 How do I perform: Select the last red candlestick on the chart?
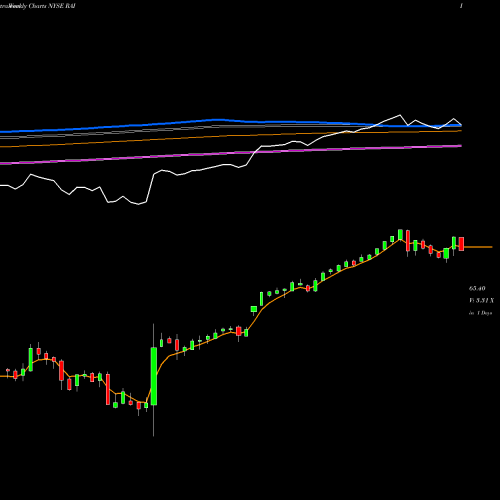[x=461, y=244]
